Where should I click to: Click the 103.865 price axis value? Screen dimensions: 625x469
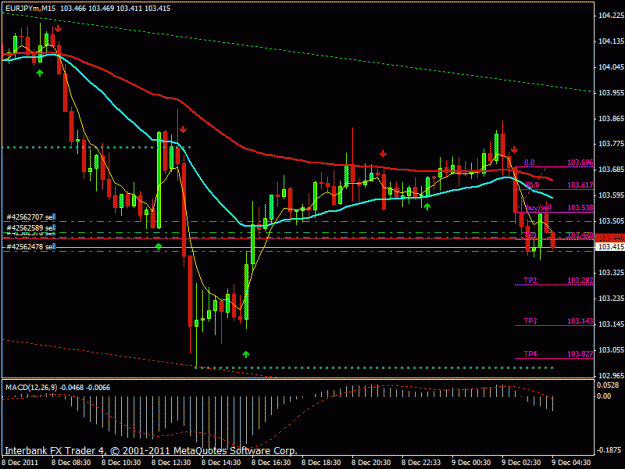point(611,118)
